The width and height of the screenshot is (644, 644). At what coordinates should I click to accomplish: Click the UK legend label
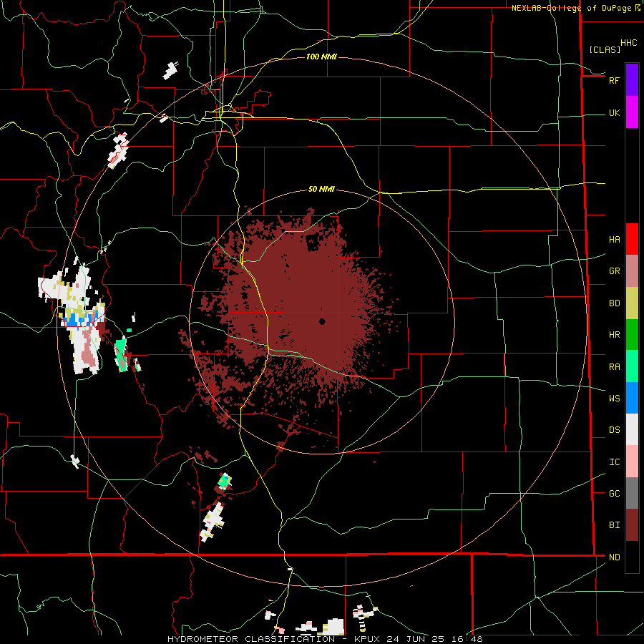pos(614,113)
